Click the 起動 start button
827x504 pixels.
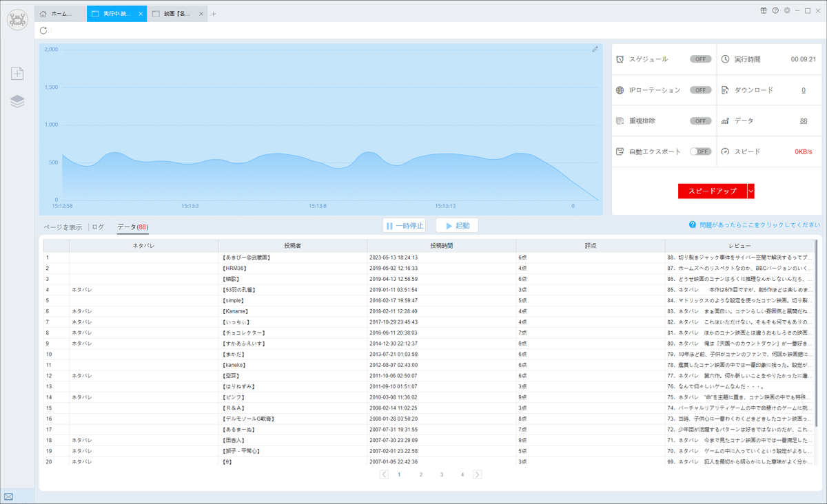tap(457, 225)
